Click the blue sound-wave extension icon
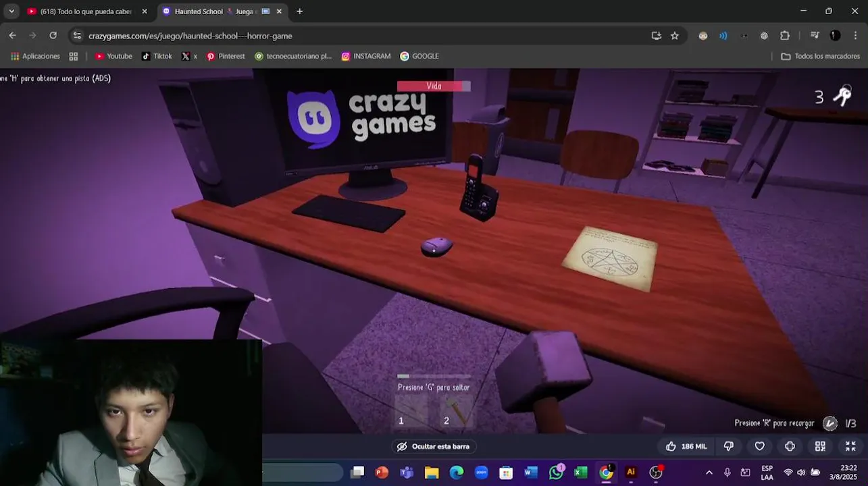The width and height of the screenshot is (868, 486). click(x=723, y=36)
